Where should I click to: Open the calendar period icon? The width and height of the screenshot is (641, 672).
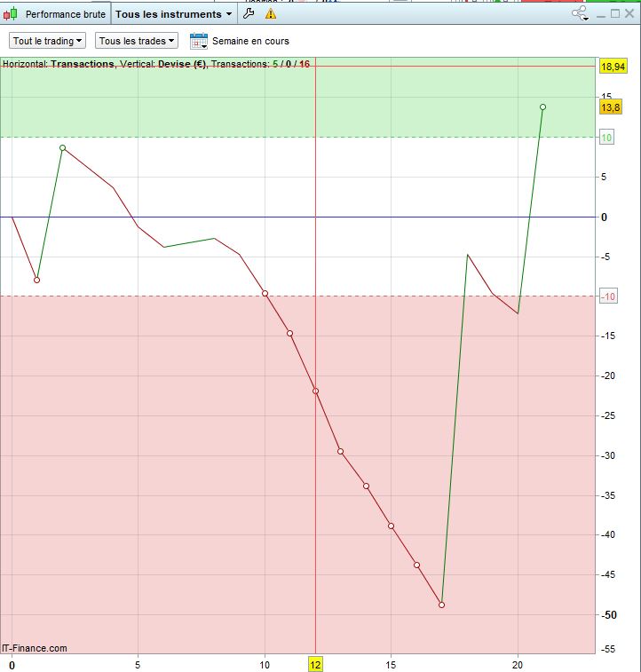click(199, 41)
